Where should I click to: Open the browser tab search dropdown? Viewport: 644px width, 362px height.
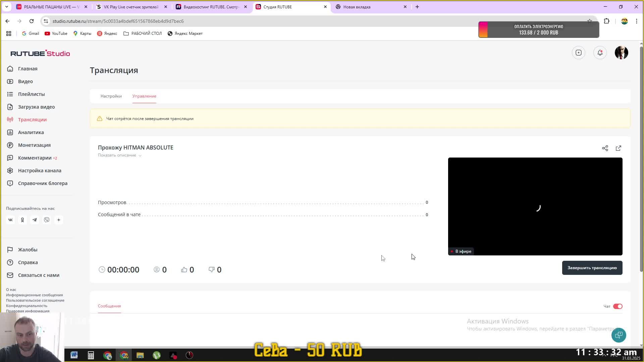(6, 7)
